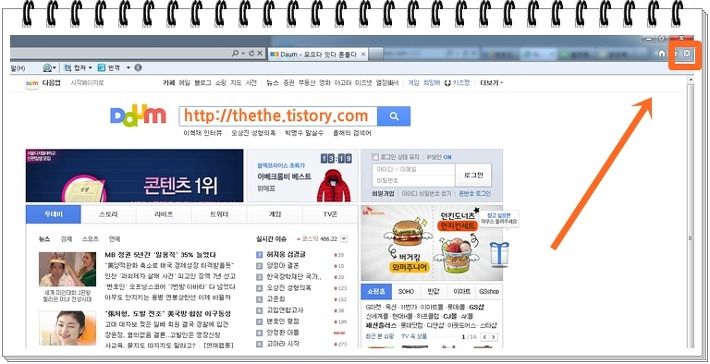
Task: Click the page scrollbar up arrow
Action: click(x=691, y=80)
